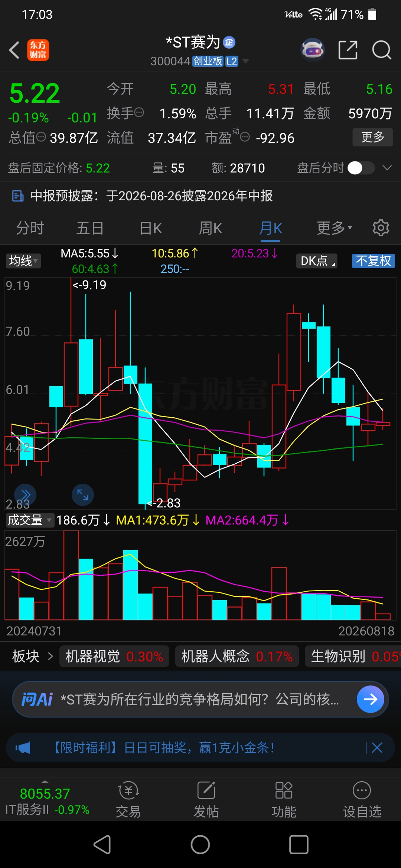Screen dimensions: 401x868
Task: Toggle the 盘后分时 switch
Action: (x=361, y=168)
